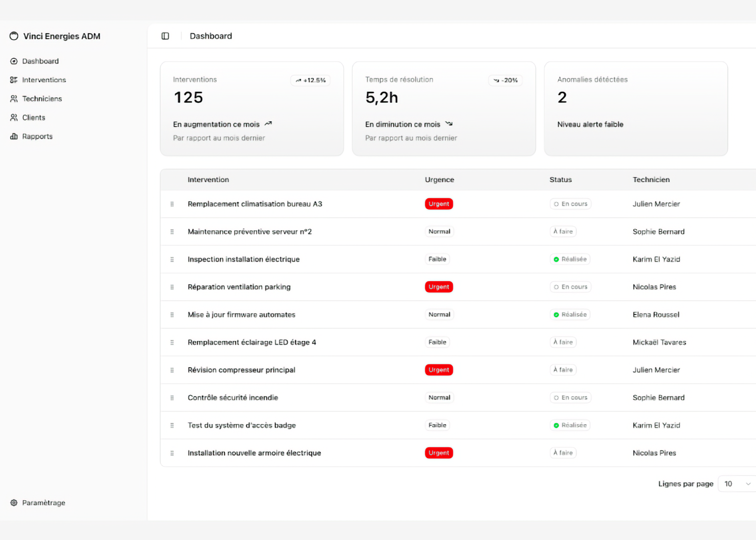The height and width of the screenshot is (540, 756).
Task: Click the Dashboard page title in header
Action: 211,36
